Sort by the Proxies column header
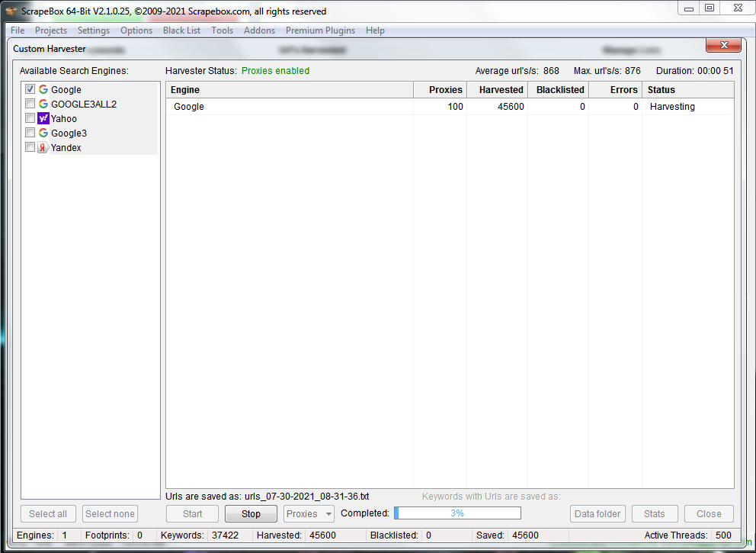Screen dimensions: 756x553 pyautogui.click(x=440, y=90)
